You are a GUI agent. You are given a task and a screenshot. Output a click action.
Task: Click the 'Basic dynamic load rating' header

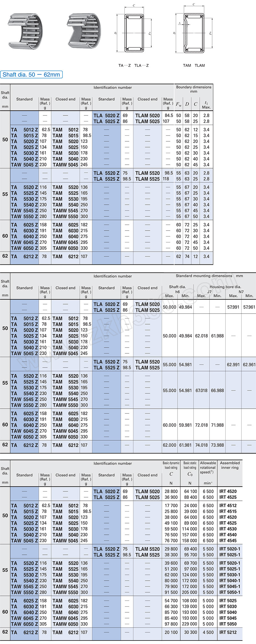[x=171, y=465]
